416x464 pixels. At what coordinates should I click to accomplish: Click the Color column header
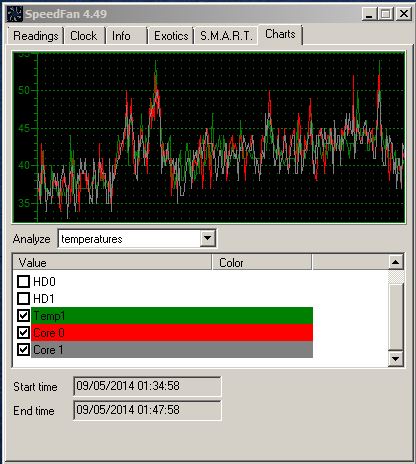(x=262, y=262)
